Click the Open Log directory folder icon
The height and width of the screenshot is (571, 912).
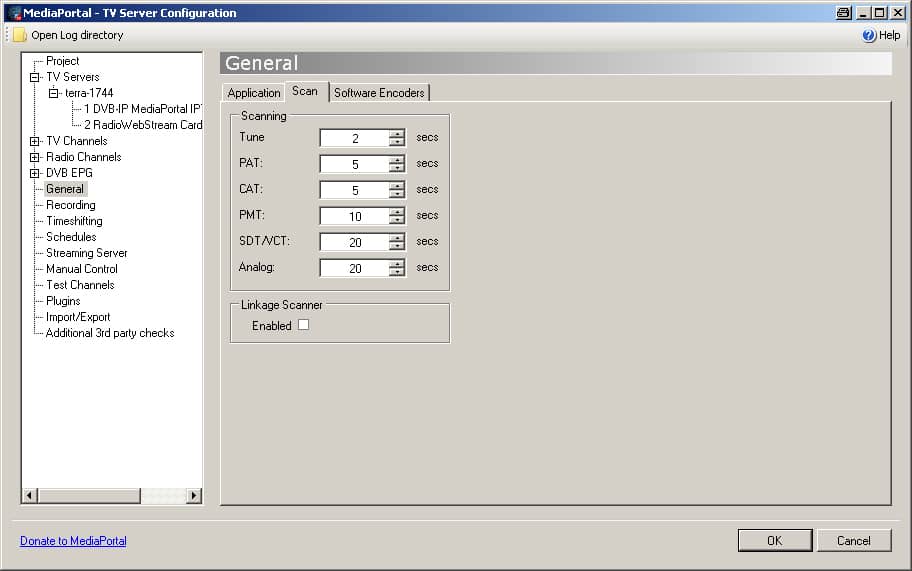point(20,35)
